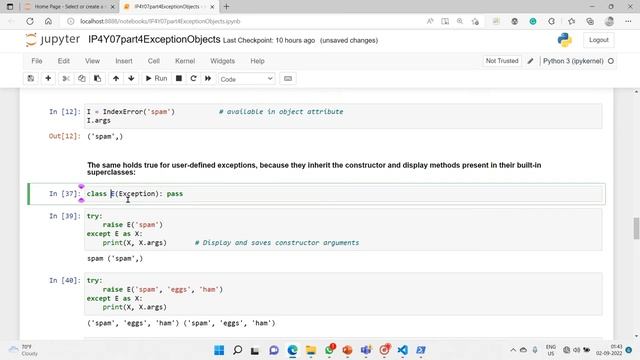Image resolution: width=640 pixels, height=360 pixels.
Task: Open the tab actions menu icon
Action: click(x=10, y=7)
